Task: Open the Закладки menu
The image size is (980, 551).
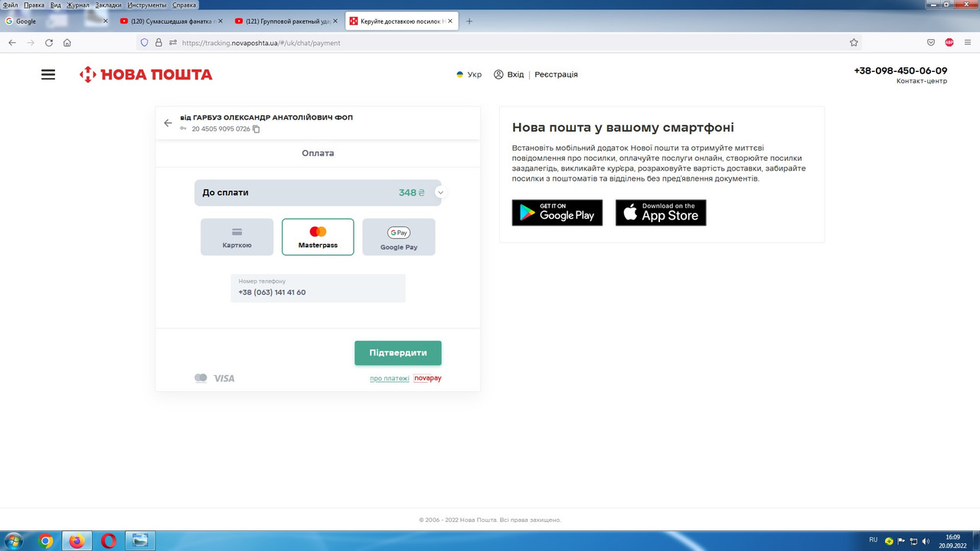Action: (109, 5)
